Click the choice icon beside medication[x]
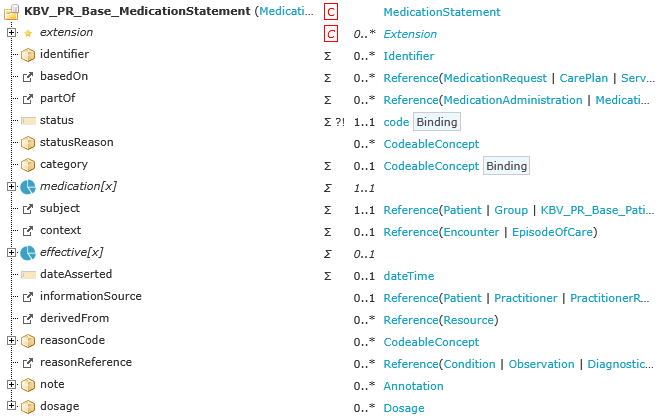The height and width of the screenshot is (418, 660). pyautogui.click(x=28, y=187)
